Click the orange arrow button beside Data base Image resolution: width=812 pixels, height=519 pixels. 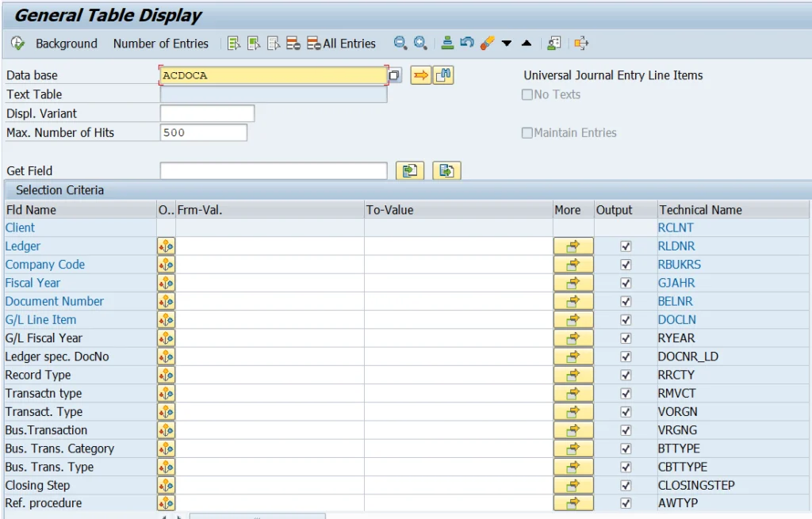[x=420, y=75]
